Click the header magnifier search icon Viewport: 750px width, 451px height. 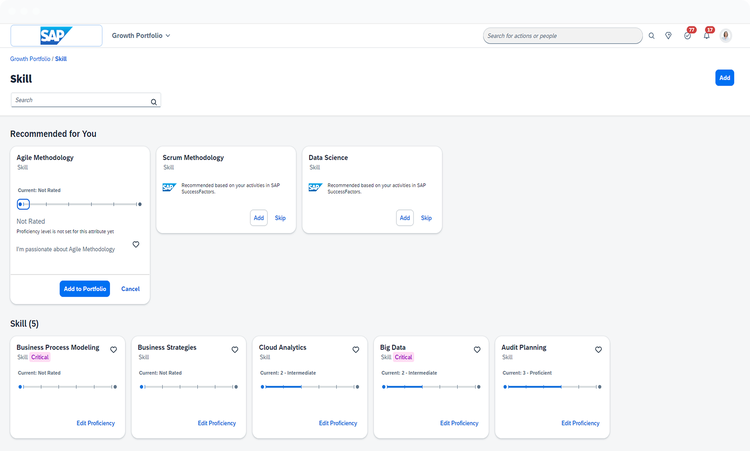click(x=651, y=36)
